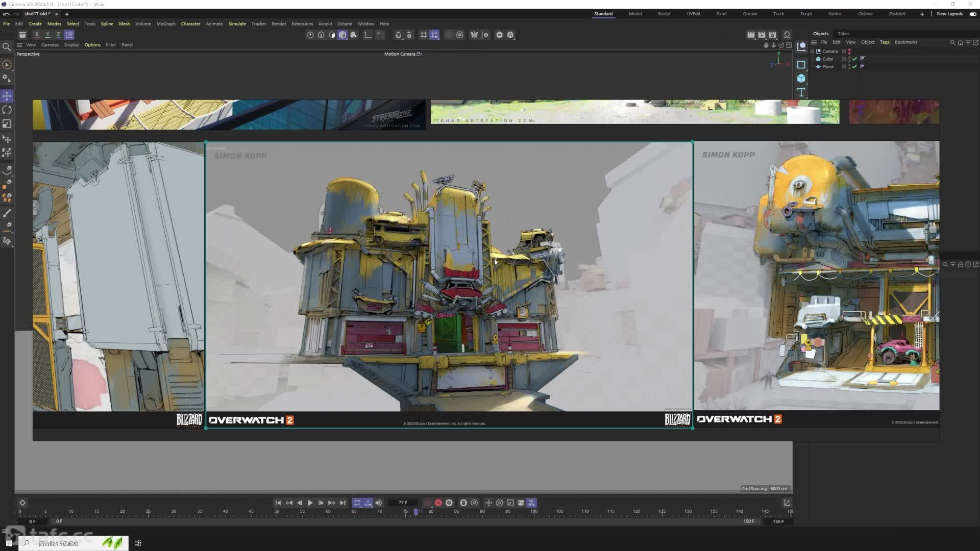Viewport: 980px width, 551px height.
Task: Open the Object Manager hamburger menu
Action: pos(814,42)
